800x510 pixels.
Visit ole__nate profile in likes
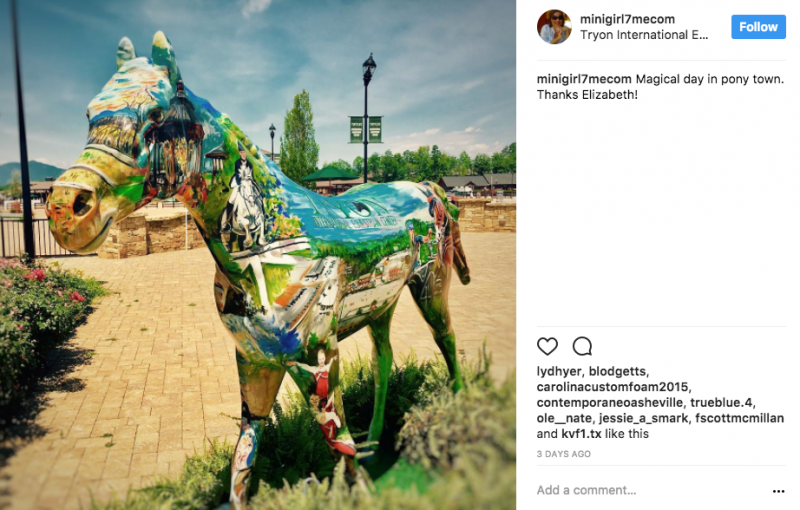563,418
